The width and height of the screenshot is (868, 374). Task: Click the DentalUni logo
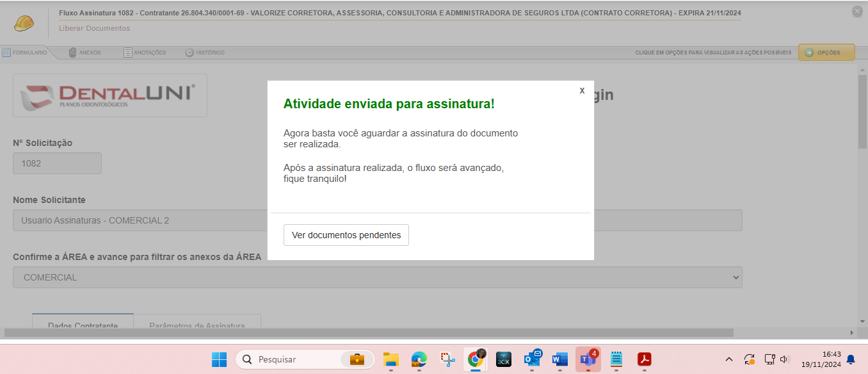pyautogui.click(x=110, y=95)
